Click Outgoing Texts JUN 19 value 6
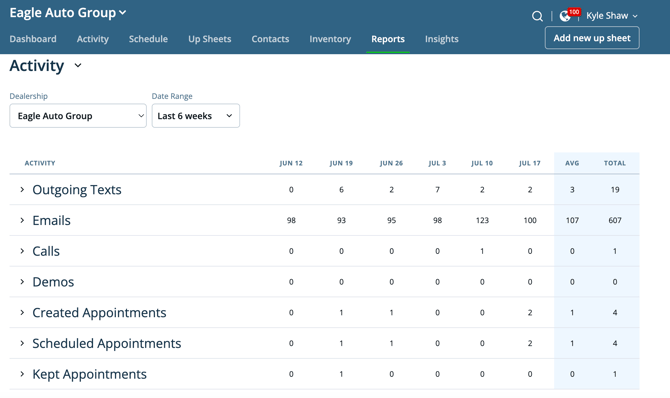The height and width of the screenshot is (398, 670). point(341,189)
